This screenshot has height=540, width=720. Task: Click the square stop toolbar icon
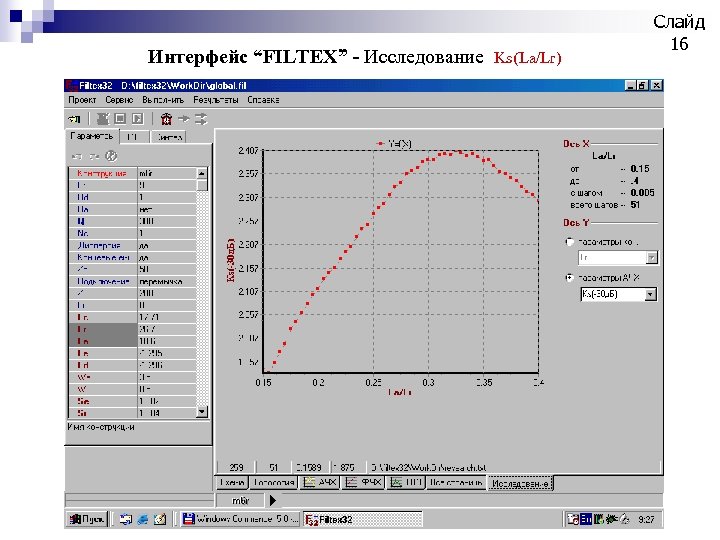point(120,119)
